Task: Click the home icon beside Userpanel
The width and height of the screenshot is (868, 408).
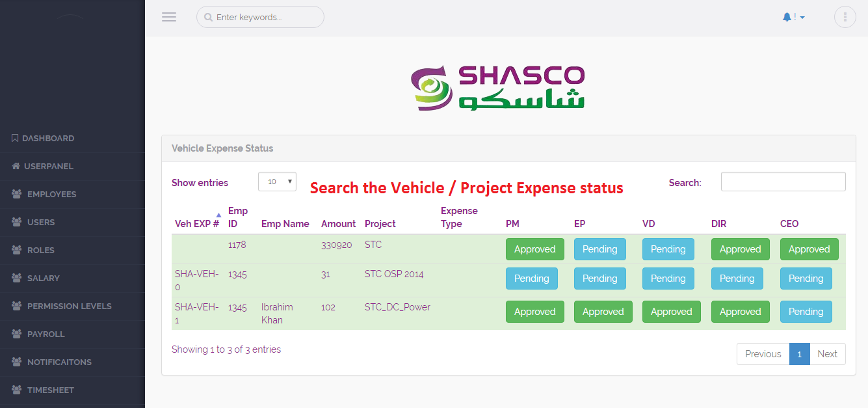Action: click(x=16, y=166)
